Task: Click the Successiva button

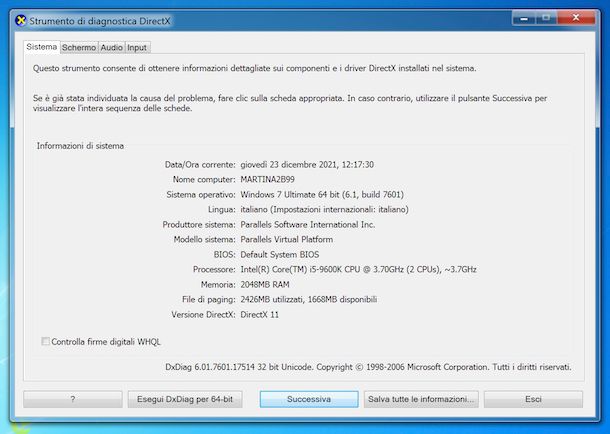Action: (x=309, y=399)
